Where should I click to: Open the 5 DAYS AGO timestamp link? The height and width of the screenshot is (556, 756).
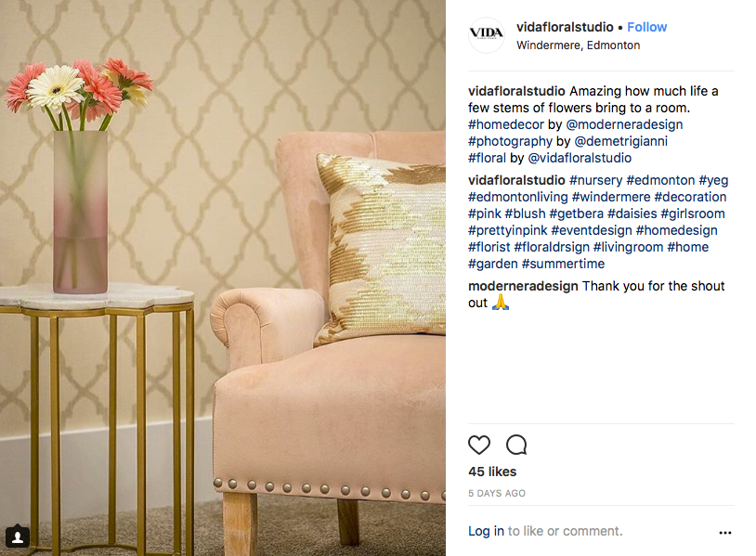[x=497, y=494]
